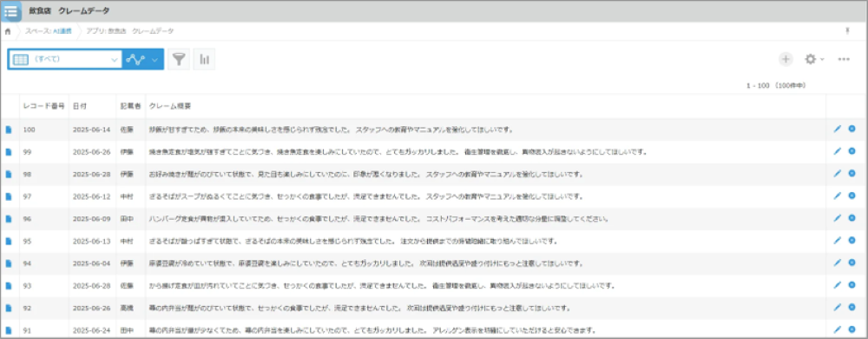
Task: Open the filter funnel icon
Action: click(178, 59)
